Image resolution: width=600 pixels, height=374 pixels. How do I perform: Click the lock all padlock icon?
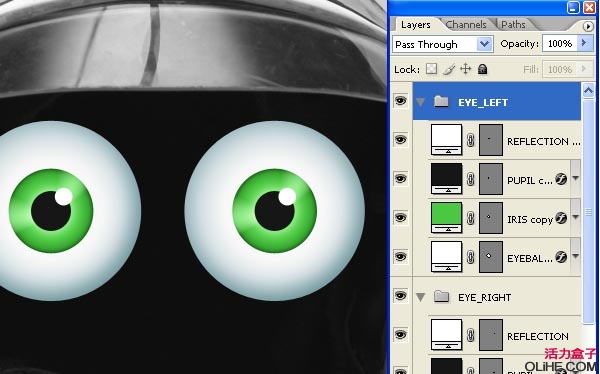(x=483, y=69)
